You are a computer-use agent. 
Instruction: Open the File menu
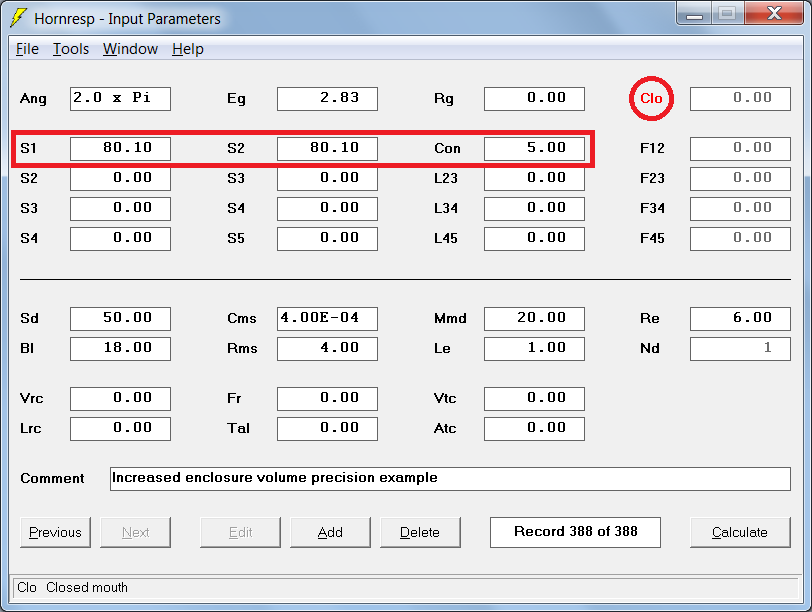point(27,49)
